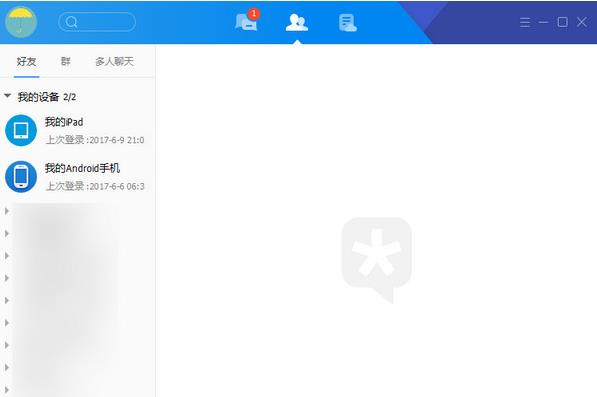Click the magnifier icon in search box
597x397 pixels.
tap(71, 22)
